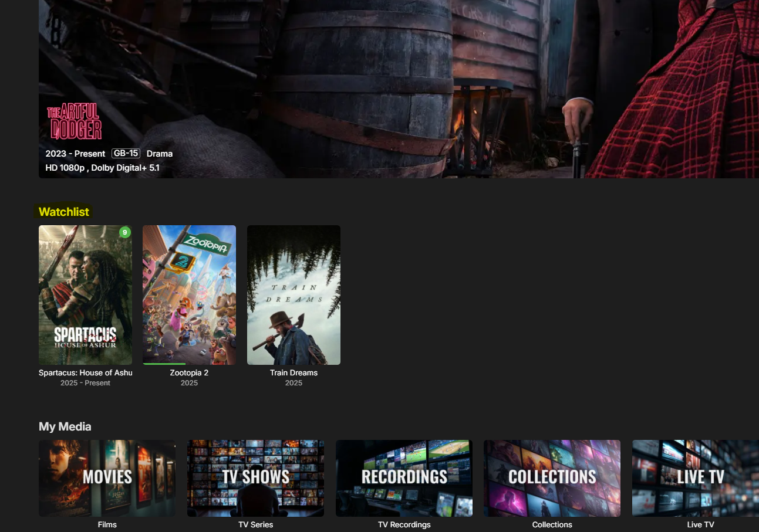This screenshot has width=759, height=532.
Task: Click the Drama genre text
Action: (160, 154)
